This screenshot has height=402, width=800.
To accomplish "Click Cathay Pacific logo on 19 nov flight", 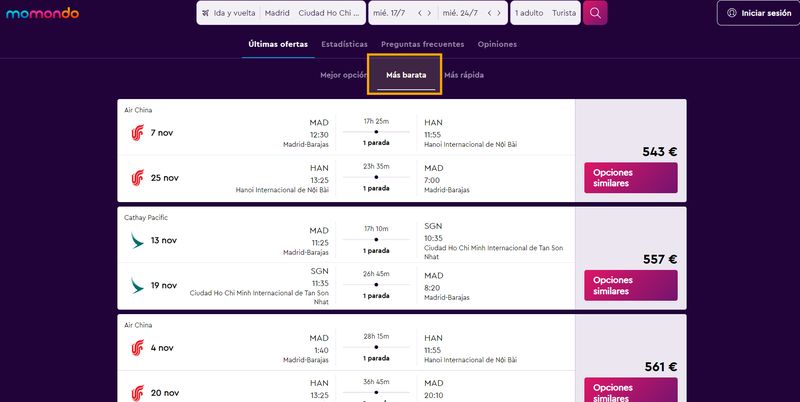I will point(137,286).
